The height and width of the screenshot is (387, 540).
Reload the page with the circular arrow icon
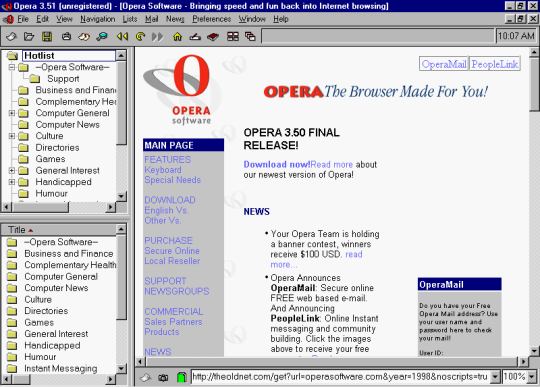[140, 36]
